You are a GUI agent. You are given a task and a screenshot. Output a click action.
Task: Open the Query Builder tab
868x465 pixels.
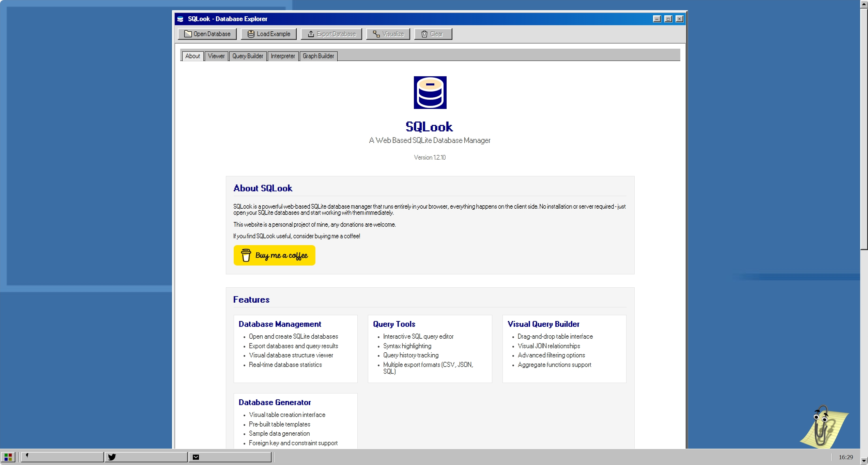click(248, 56)
